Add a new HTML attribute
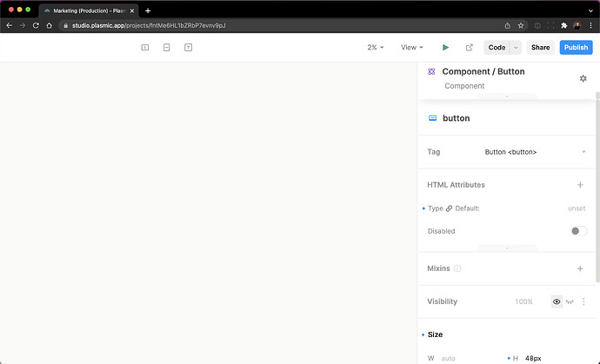The height and width of the screenshot is (364, 600). click(x=580, y=185)
